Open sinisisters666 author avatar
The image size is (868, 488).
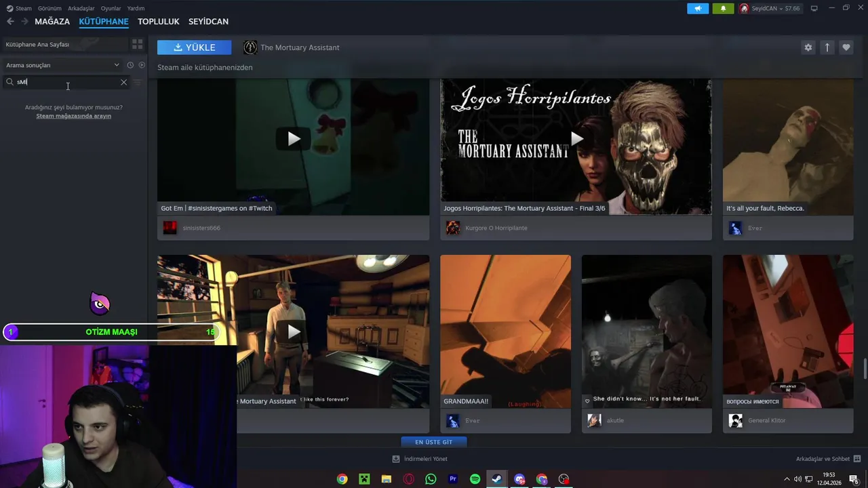pos(170,228)
